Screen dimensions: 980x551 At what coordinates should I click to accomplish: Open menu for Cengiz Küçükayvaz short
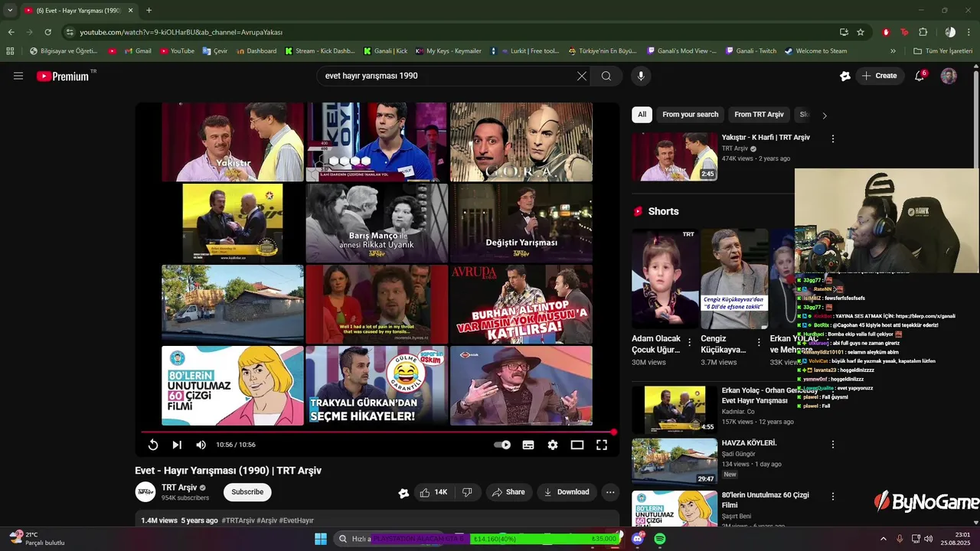[x=759, y=342]
